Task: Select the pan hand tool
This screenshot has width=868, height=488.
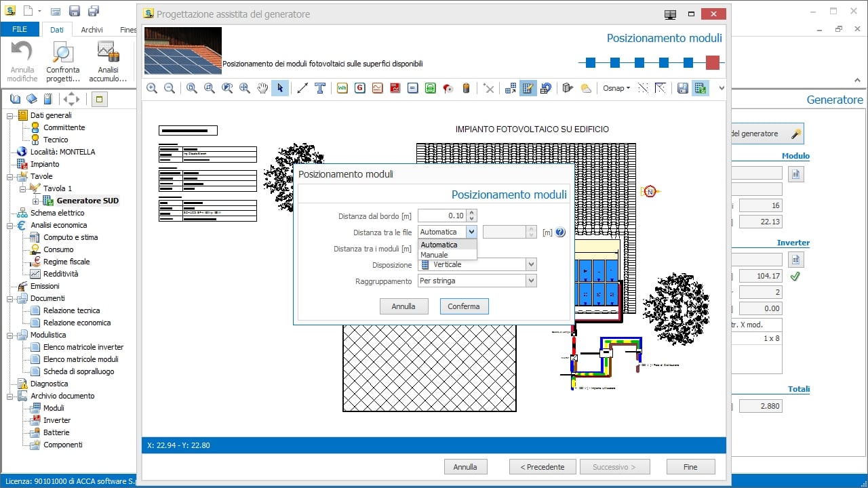Action: pyautogui.click(x=262, y=88)
